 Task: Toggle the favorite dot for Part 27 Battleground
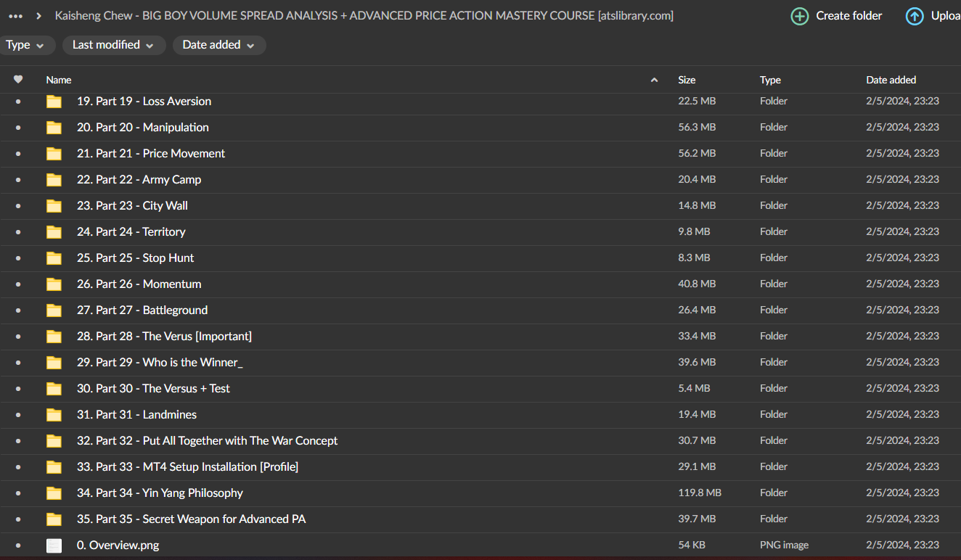click(18, 310)
